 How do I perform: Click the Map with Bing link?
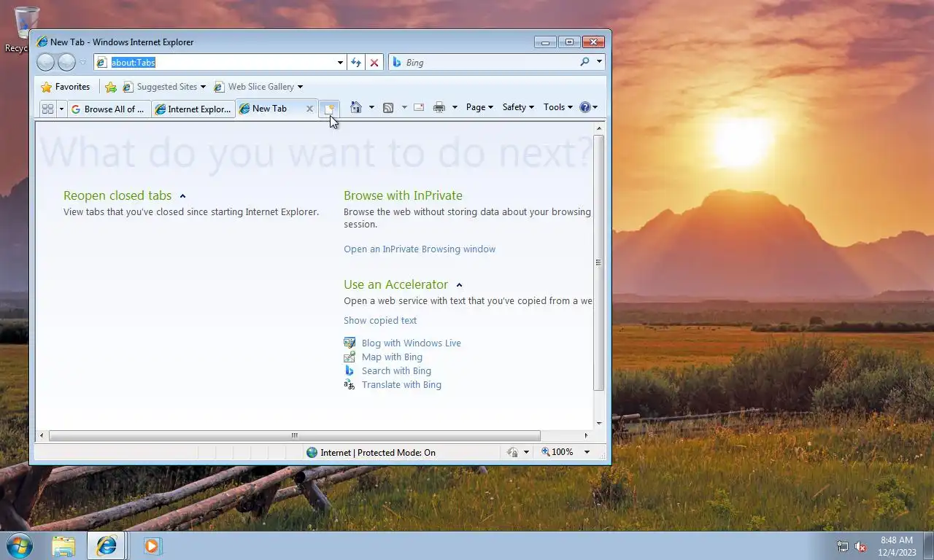point(392,357)
